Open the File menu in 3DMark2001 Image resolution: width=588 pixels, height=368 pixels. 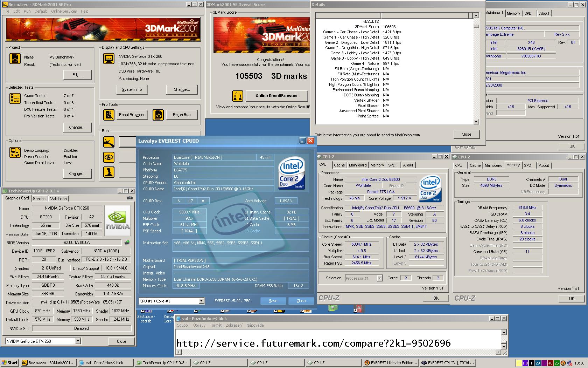pos(6,11)
